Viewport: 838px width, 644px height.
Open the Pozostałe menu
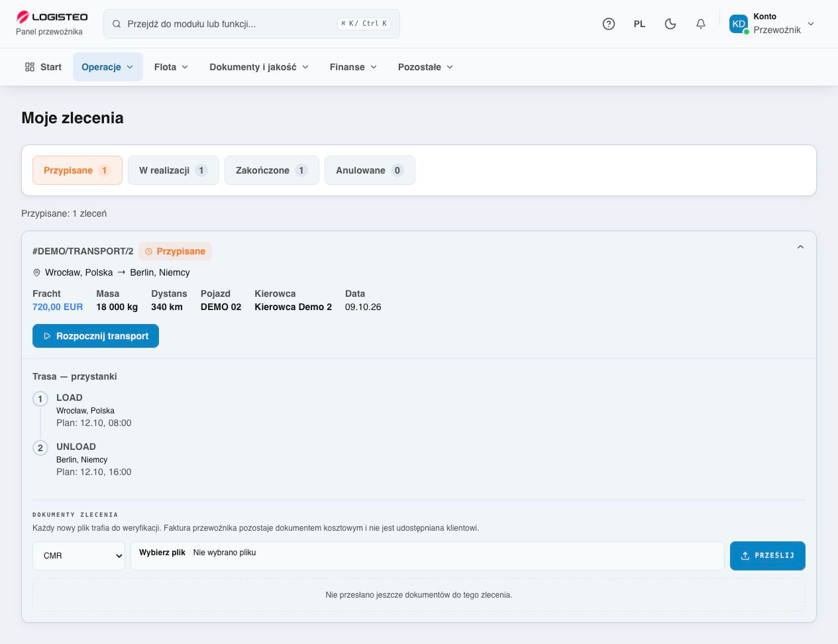(x=425, y=67)
